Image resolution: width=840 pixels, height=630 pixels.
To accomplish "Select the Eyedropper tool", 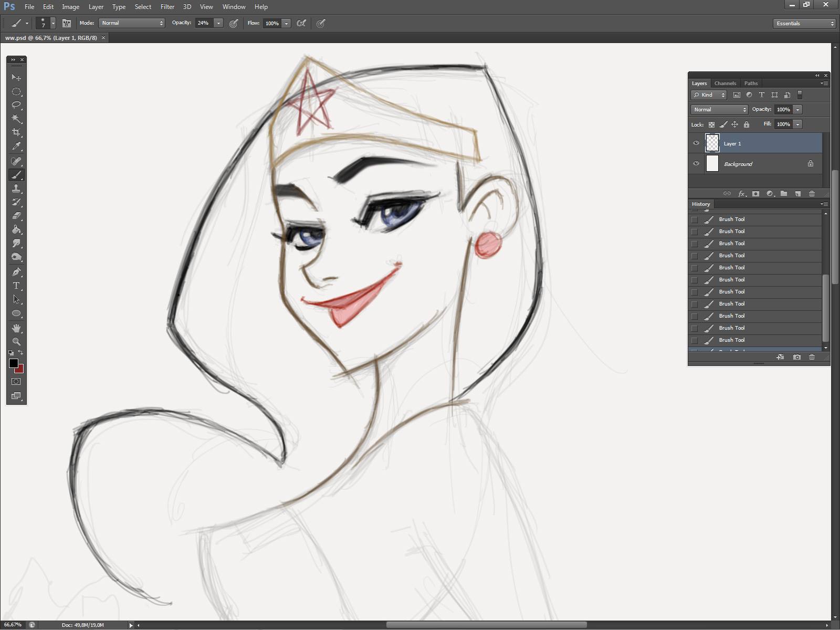I will (16, 146).
